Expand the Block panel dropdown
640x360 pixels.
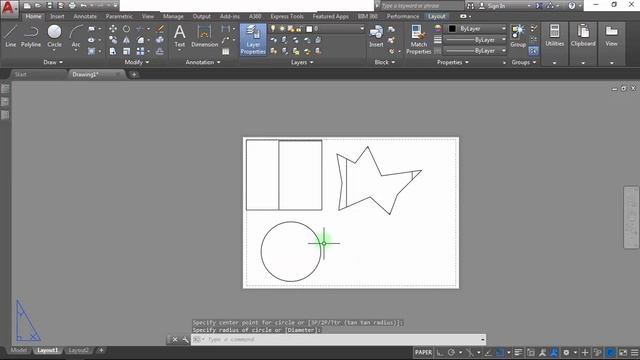coord(384,62)
